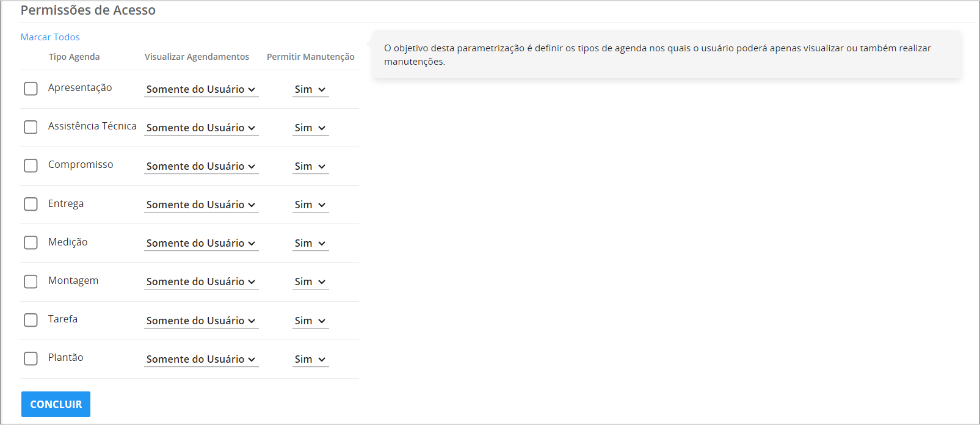This screenshot has height=425, width=980.
Task: Check the Tarefa checkbox
Action: click(31, 320)
